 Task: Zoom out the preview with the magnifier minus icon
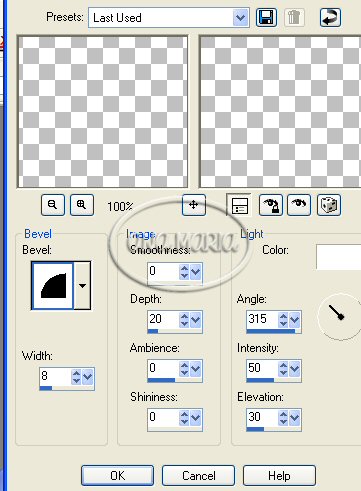[x=53, y=205]
